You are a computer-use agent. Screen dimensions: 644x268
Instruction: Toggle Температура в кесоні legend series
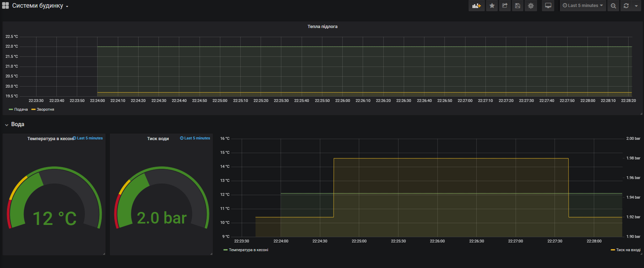(246, 250)
